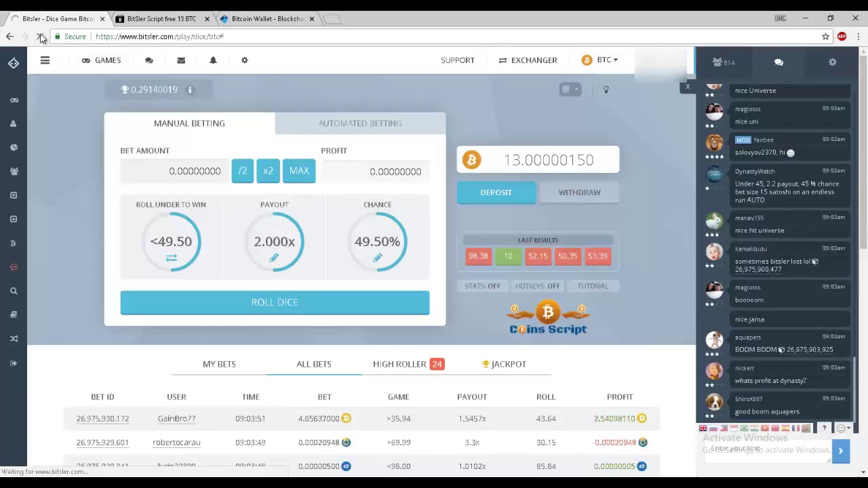The image size is (868, 488).
Task: Click sidebar shuffle arrows icon
Action: (14, 339)
